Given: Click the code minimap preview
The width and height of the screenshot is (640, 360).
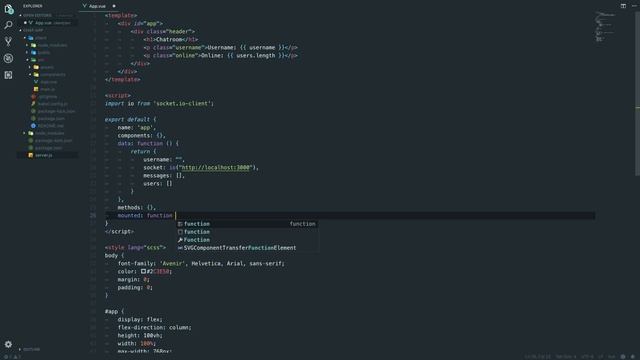Looking at the screenshot, I should (605, 27).
